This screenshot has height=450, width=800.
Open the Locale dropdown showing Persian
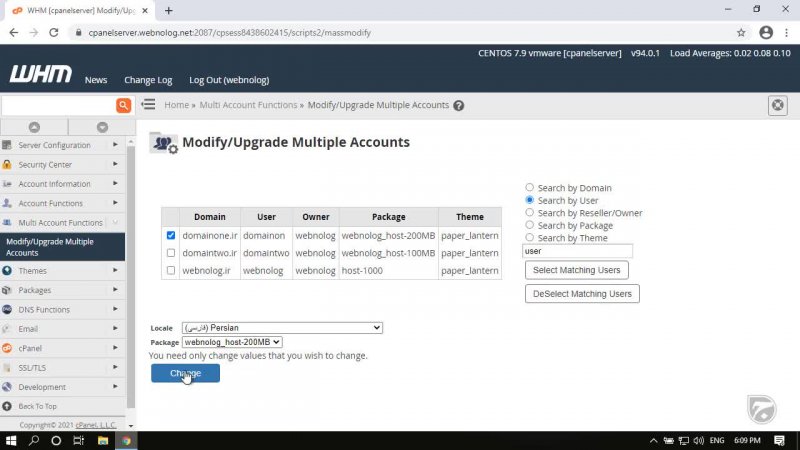coord(282,328)
